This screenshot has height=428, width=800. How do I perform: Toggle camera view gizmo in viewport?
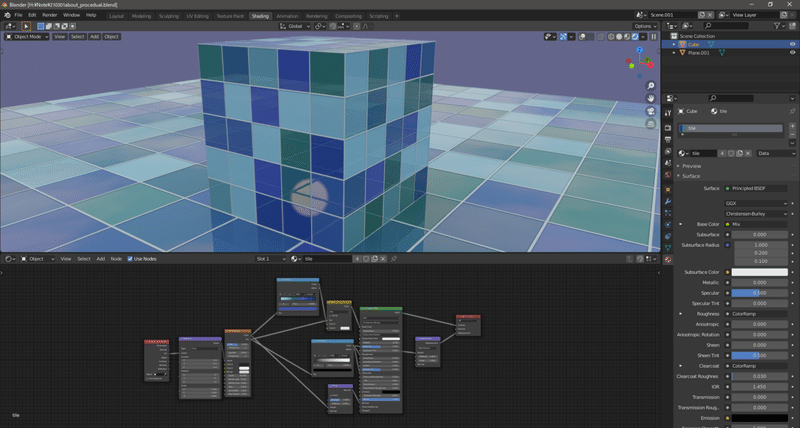651,113
